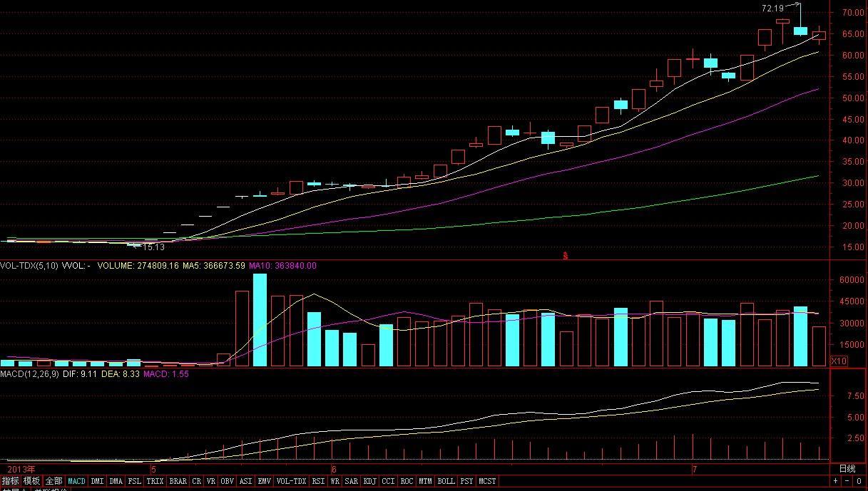Switch to the SAR indicator
The height and width of the screenshot is (491, 868).
352,481
